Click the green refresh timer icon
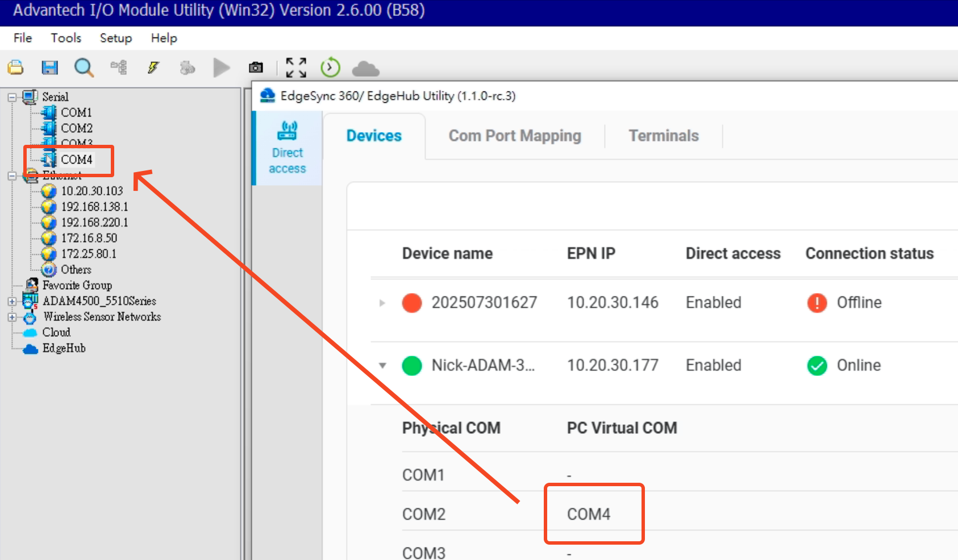The height and width of the screenshot is (560, 958). (330, 67)
